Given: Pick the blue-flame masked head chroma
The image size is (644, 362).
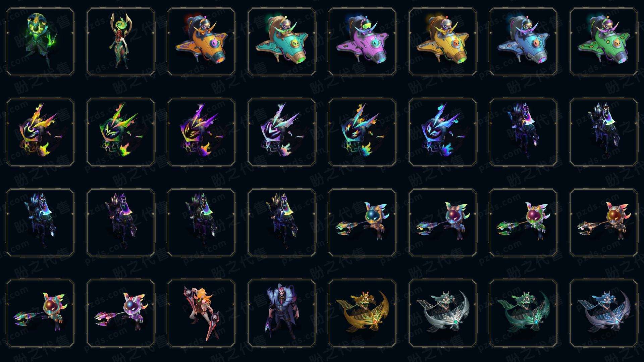Looking at the screenshot, I should [x=443, y=132].
